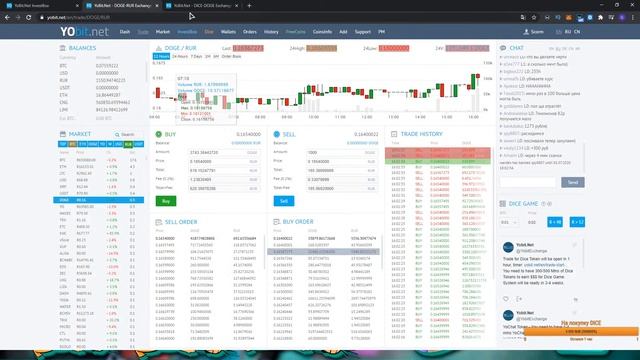Like the YobitNet tweet with the heart icon
Viewport: 640px width, 360px height.
506,299
